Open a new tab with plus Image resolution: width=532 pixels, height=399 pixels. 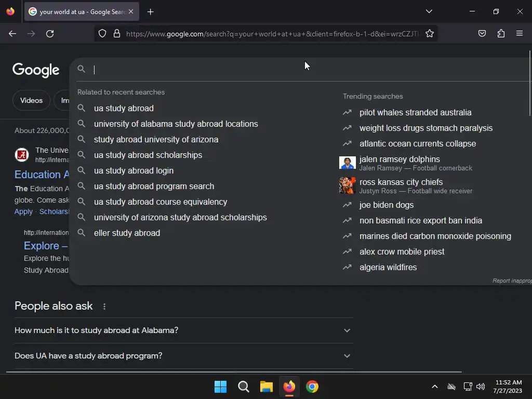tap(150, 12)
